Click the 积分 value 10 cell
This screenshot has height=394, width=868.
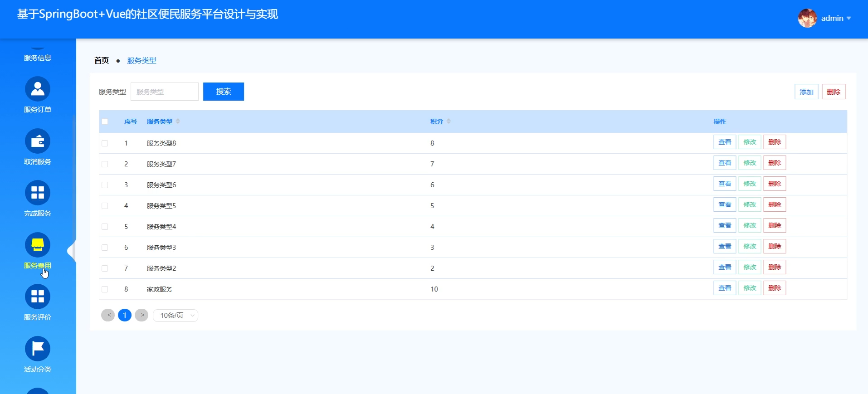[x=434, y=289]
